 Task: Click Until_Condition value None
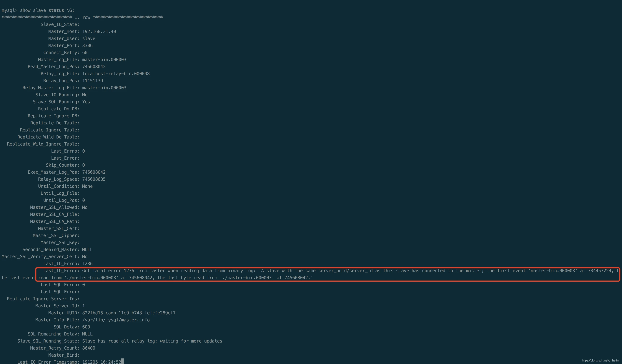point(87,186)
